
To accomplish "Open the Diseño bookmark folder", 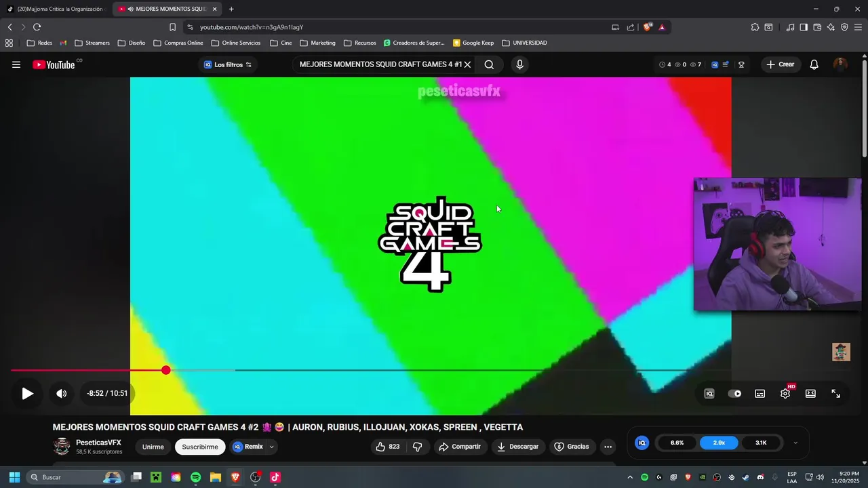I will [x=132, y=43].
